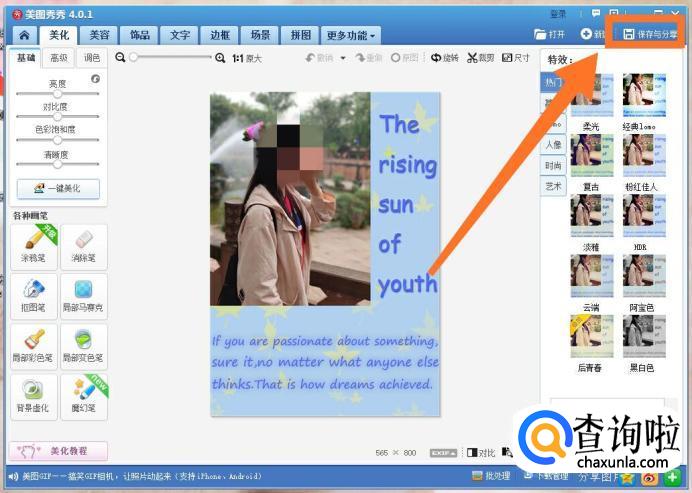Choose the 抠图笔 cutout tool
Image resolution: width=692 pixels, height=493 pixels.
click(32, 296)
